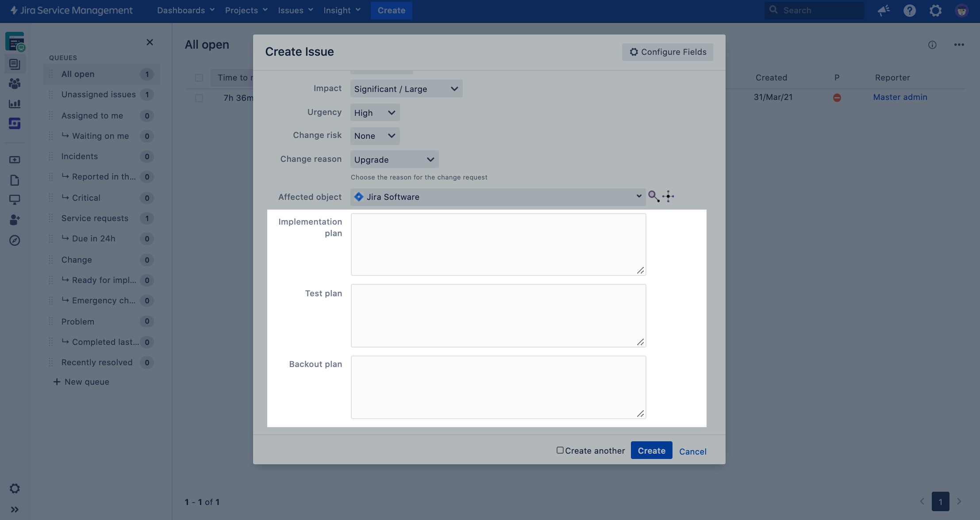
Task: Expand the sidebar with the double chevron
Action: 15,509
